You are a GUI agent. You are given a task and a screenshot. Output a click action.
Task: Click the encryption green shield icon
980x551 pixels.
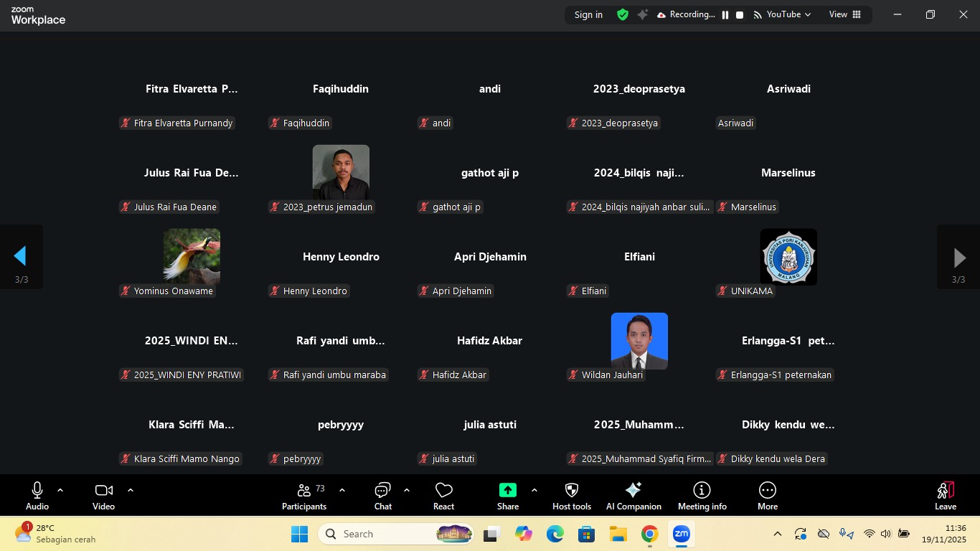[623, 14]
